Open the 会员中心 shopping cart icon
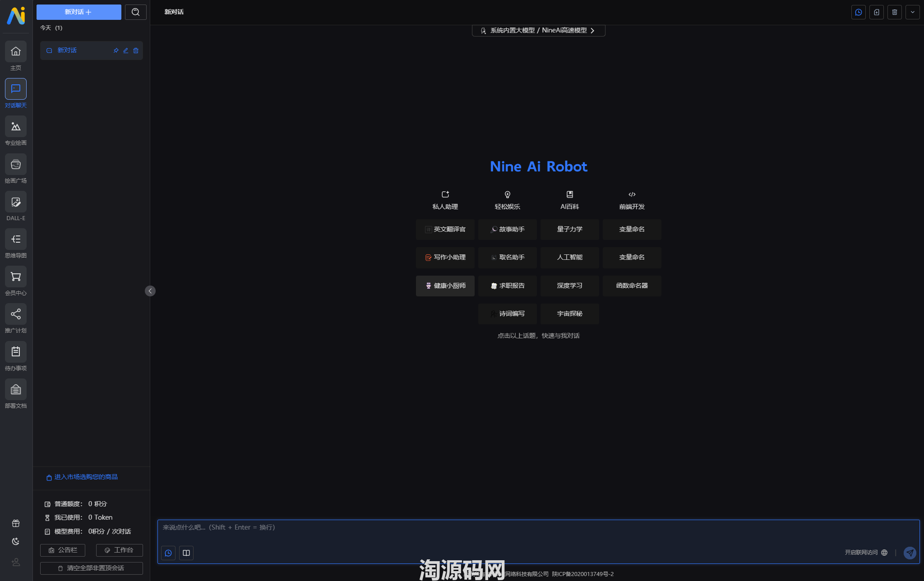 16,277
